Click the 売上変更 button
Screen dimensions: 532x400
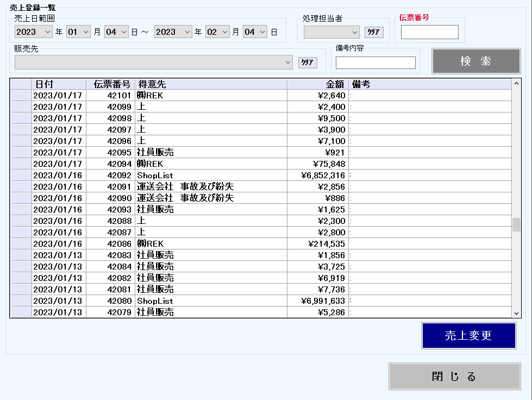tap(468, 335)
